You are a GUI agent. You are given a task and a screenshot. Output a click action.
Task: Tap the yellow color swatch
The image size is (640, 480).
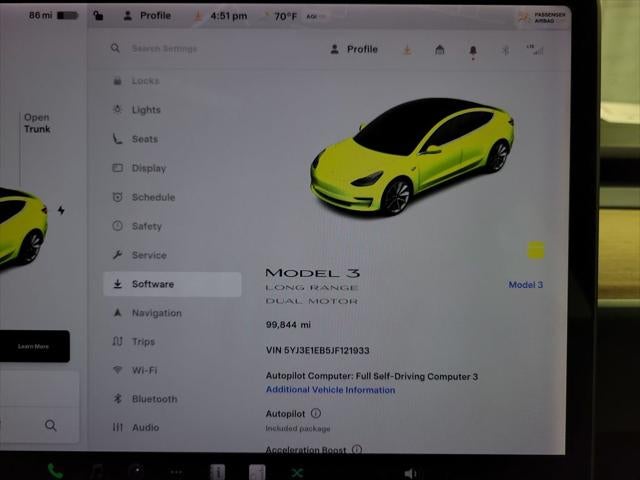tap(536, 250)
